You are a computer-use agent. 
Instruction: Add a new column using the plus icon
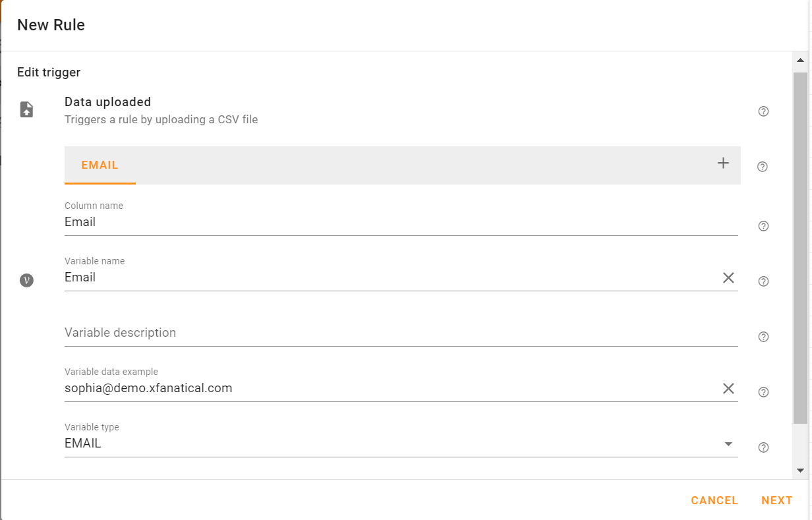[723, 163]
